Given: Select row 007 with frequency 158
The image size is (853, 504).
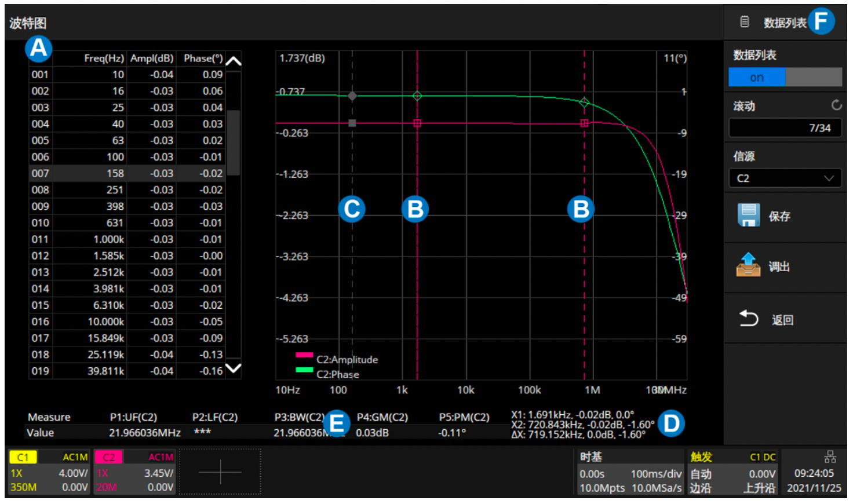Looking at the screenshot, I should tap(127, 173).
